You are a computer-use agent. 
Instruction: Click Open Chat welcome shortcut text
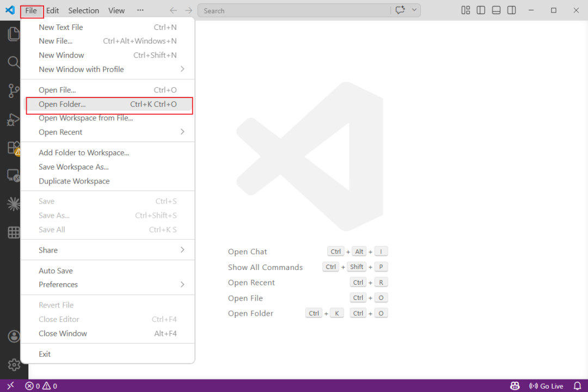pos(248,252)
